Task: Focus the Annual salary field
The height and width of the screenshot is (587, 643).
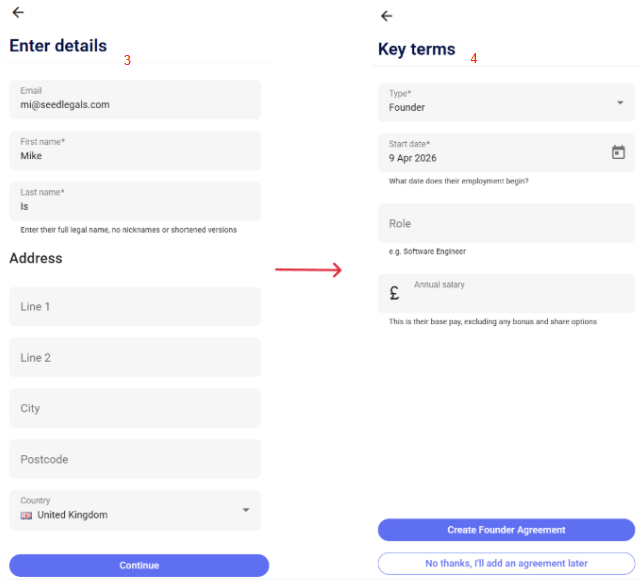Action: pyautogui.click(x=520, y=293)
